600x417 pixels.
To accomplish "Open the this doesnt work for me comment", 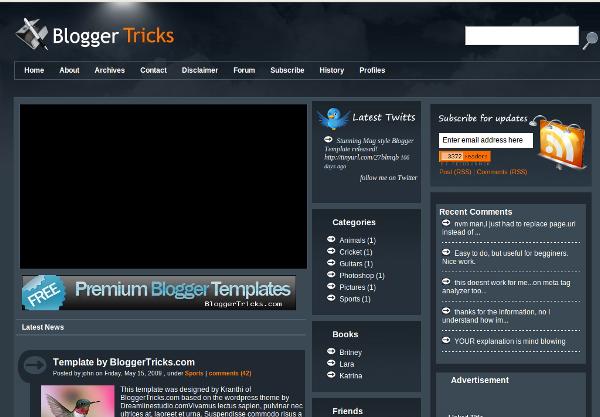I will click(x=506, y=287).
